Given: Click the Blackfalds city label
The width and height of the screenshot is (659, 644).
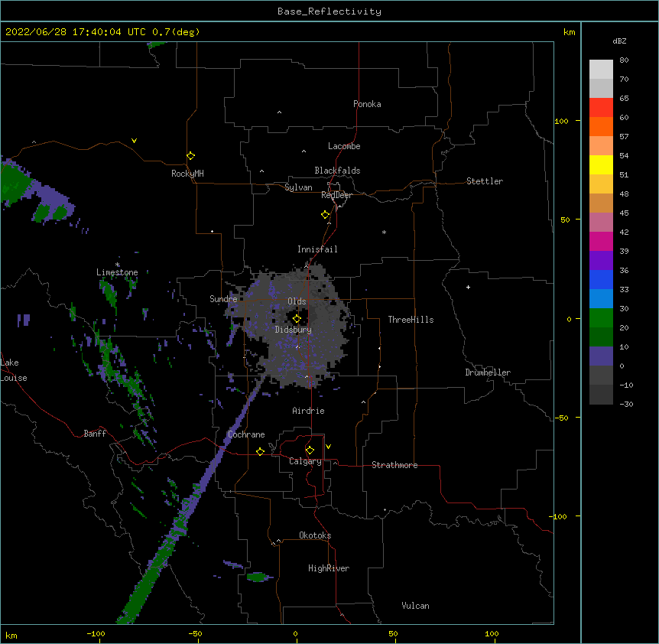Looking at the screenshot, I should click(x=337, y=171).
